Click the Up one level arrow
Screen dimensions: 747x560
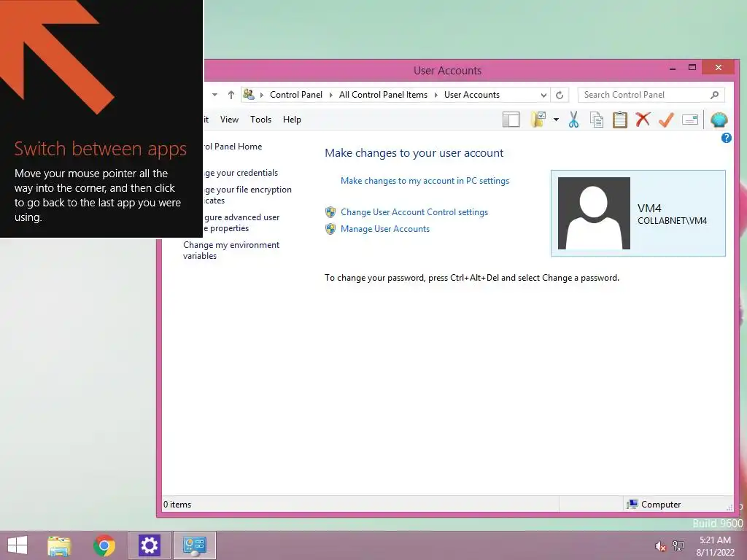tap(231, 95)
